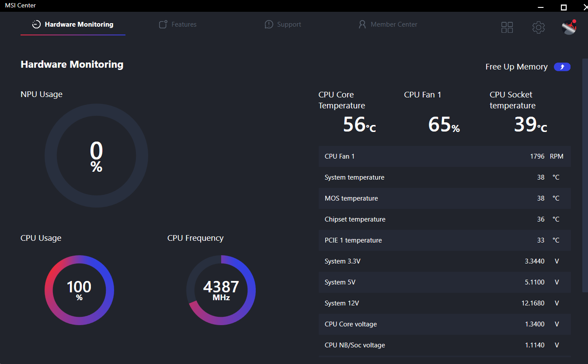Click the right-side vertical scrollbar
The height and width of the screenshot is (364, 588).
(585, 175)
